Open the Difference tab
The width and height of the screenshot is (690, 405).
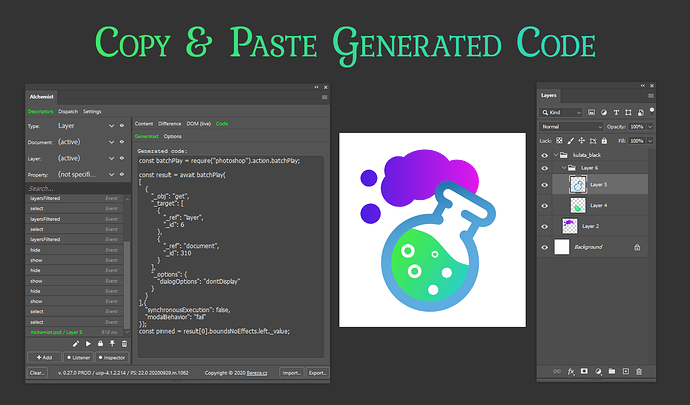click(169, 124)
